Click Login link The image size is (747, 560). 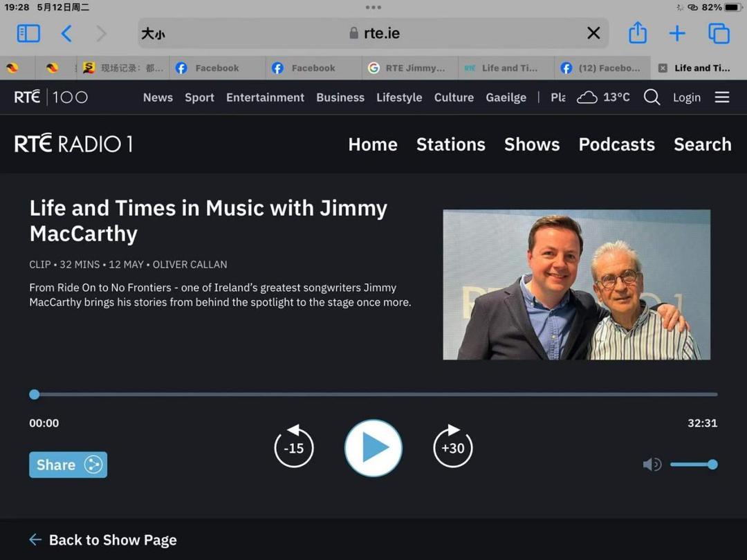(687, 97)
